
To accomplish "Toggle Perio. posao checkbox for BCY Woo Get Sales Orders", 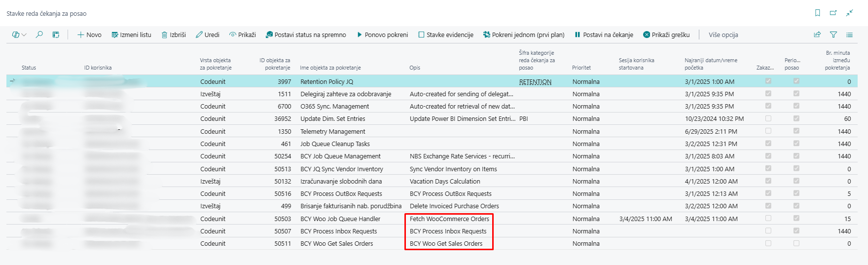I will [796, 243].
